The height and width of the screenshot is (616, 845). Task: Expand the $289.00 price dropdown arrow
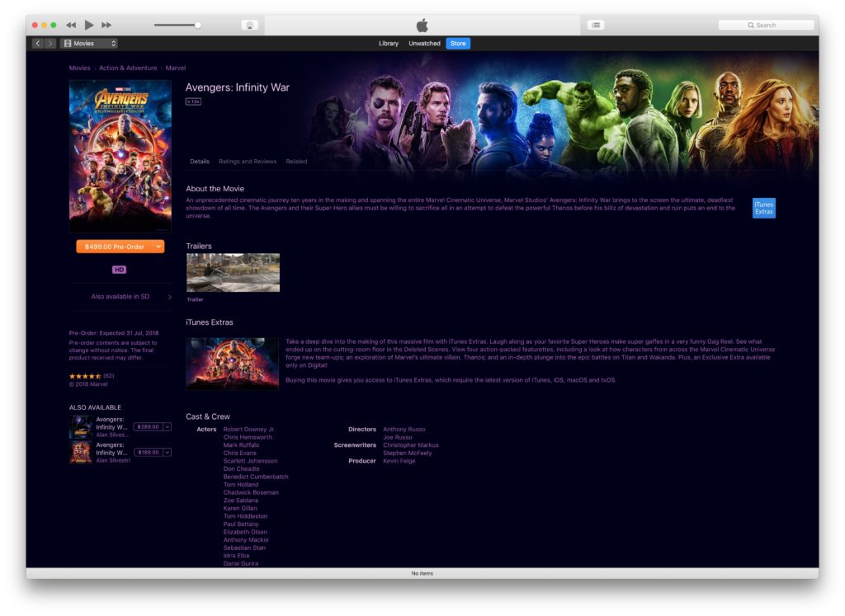(x=168, y=427)
